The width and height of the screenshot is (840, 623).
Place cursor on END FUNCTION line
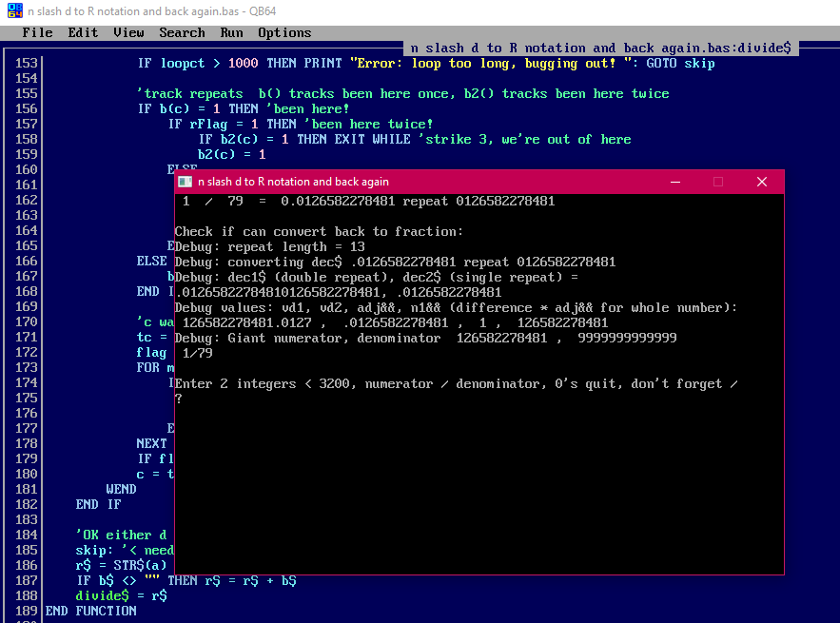(91, 611)
